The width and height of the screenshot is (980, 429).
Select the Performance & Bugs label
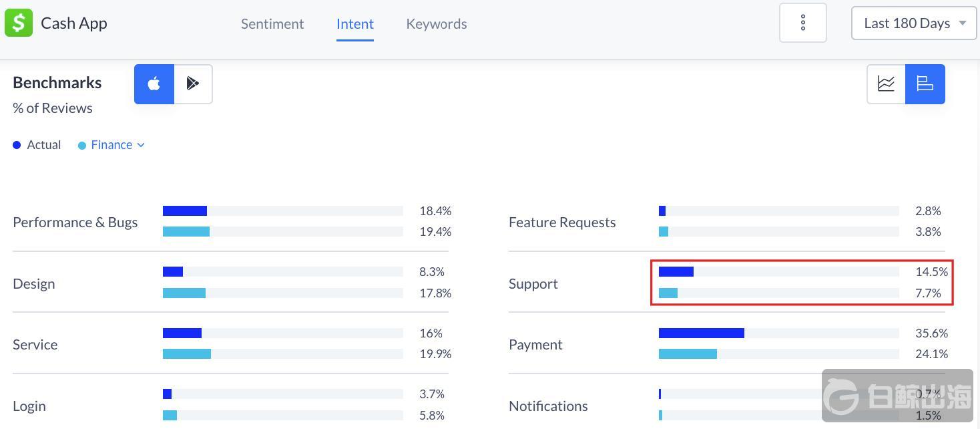(75, 223)
